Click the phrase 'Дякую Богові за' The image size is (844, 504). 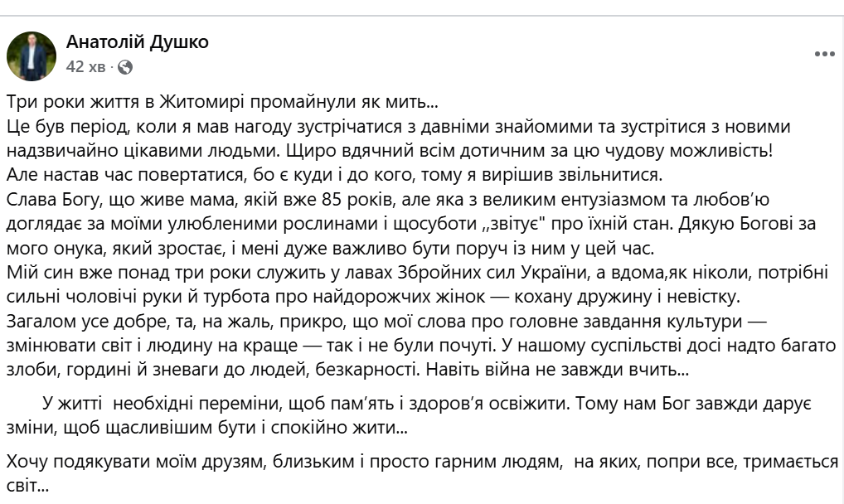point(747,224)
